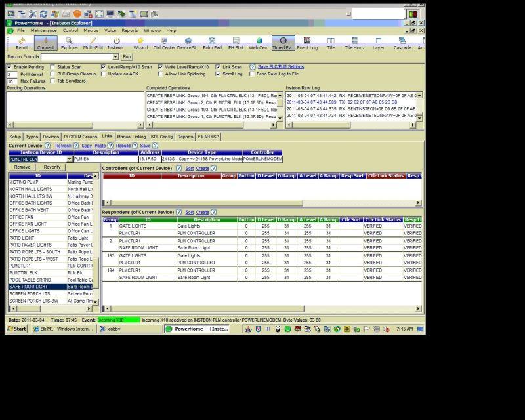Image resolution: width=525 pixels, height=420 pixels.
Task: Click the Remove button
Action: [22, 167]
